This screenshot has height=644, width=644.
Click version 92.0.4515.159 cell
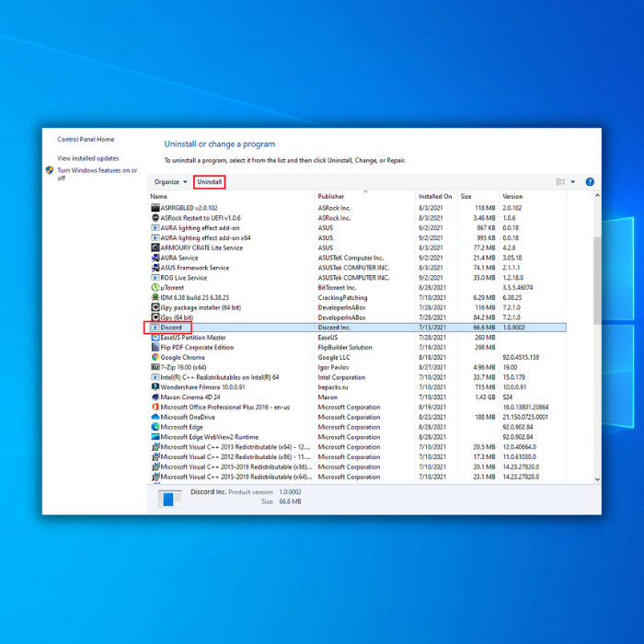521,357
